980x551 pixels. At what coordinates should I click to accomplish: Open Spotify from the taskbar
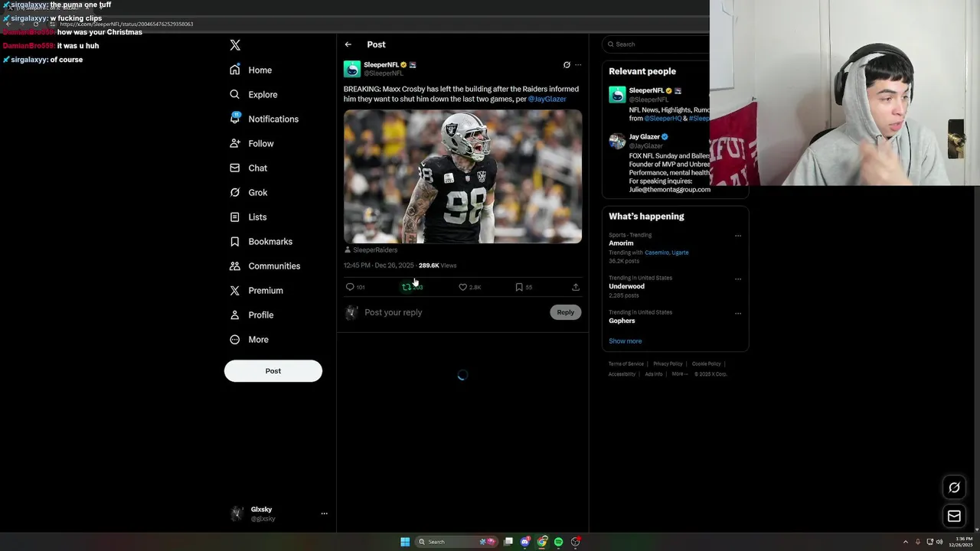[559, 542]
